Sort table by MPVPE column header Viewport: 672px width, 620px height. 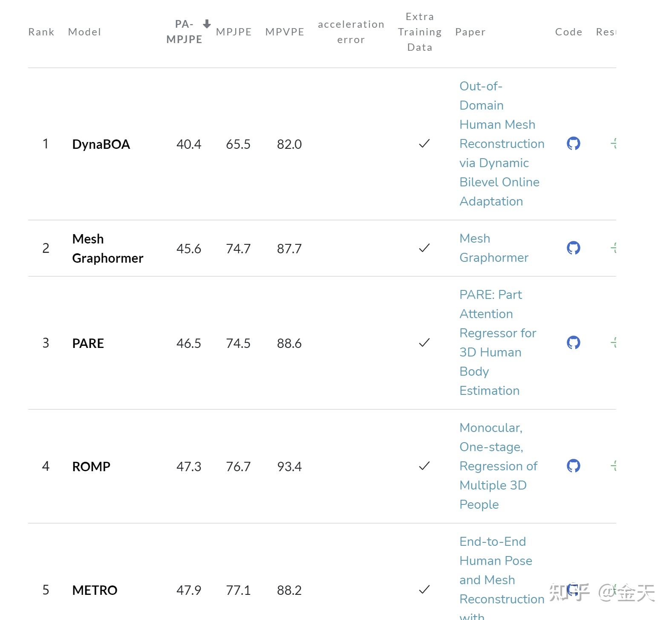[285, 32]
